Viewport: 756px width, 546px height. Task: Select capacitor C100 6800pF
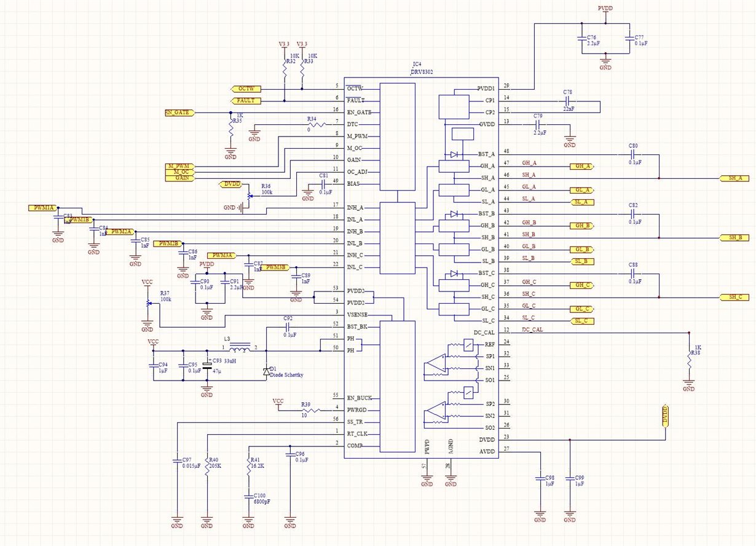coord(248,497)
